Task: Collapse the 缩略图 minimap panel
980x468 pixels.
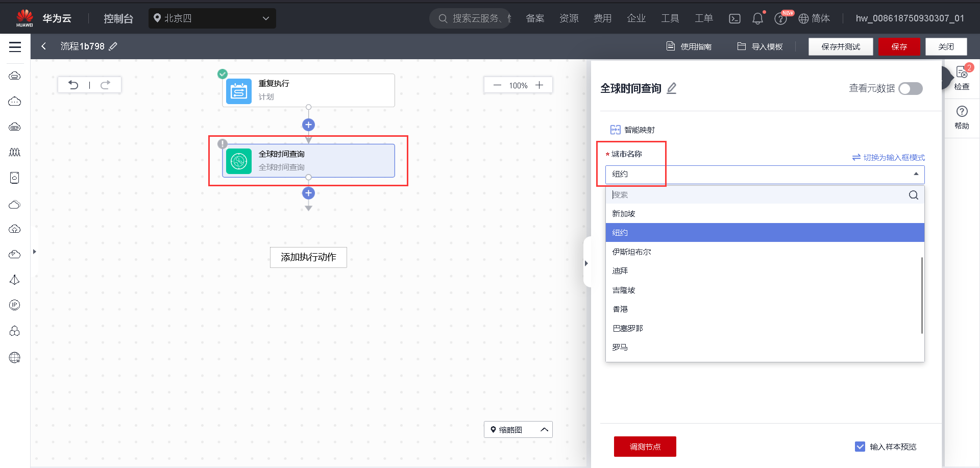Action: click(544, 429)
